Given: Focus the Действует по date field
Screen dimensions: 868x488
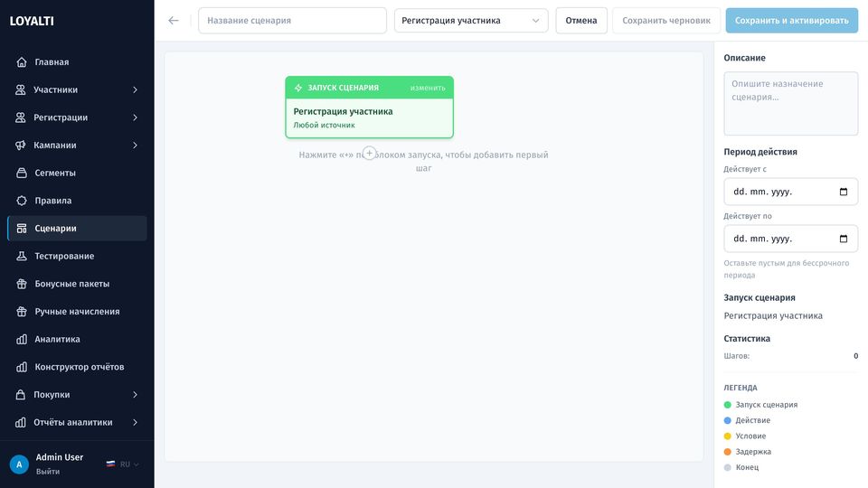Looking at the screenshot, I should pyautogui.click(x=790, y=239).
